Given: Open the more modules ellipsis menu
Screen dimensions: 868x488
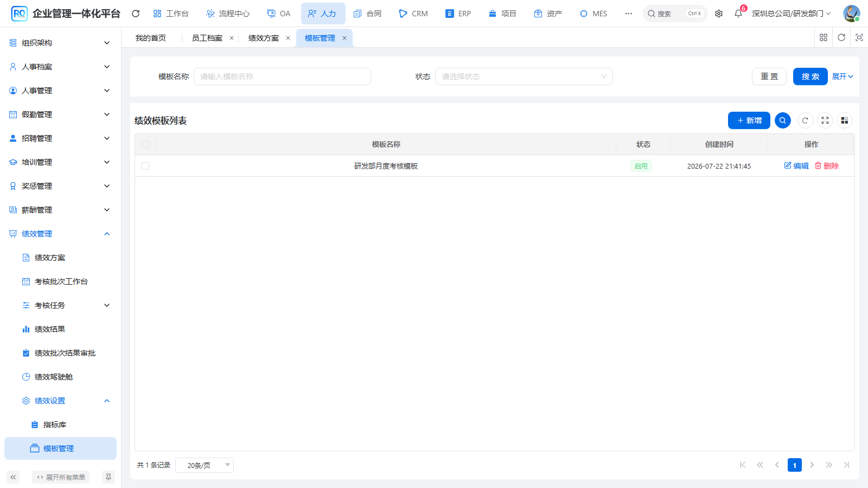Looking at the screenshot, I should point(629,14).
